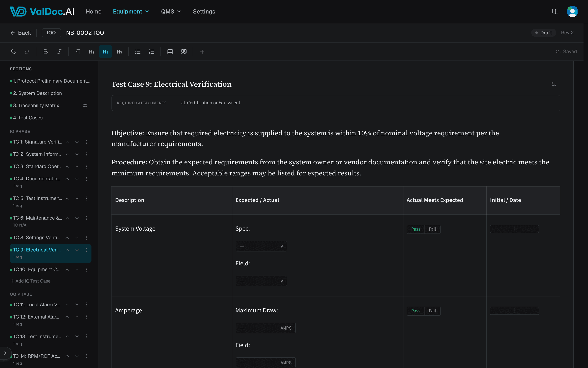Open Settings in top navigation
The width and height of the screenshot is (588, 368).
(x=204, y=11)
